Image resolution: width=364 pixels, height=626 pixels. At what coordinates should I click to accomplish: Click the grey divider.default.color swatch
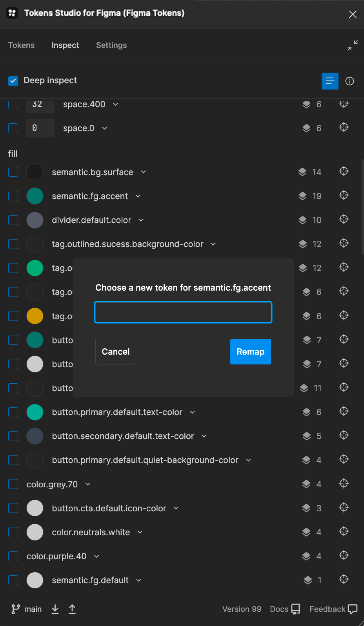coord(35,220)
